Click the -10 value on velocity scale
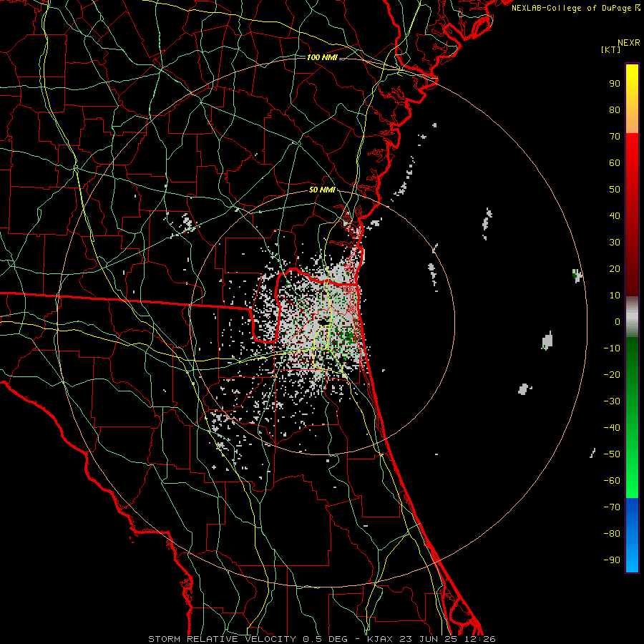Image resolution: width=644 pixels, height=644 pixels. (612, 348)
